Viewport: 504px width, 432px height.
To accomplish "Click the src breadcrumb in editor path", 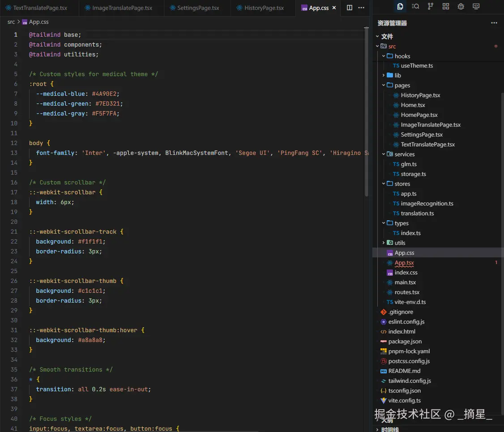I will [11, 22].
